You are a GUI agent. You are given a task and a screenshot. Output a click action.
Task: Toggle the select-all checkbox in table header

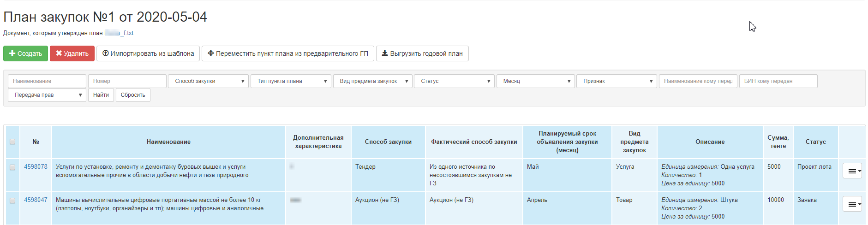pyautogui.click(x=12, y=142)
